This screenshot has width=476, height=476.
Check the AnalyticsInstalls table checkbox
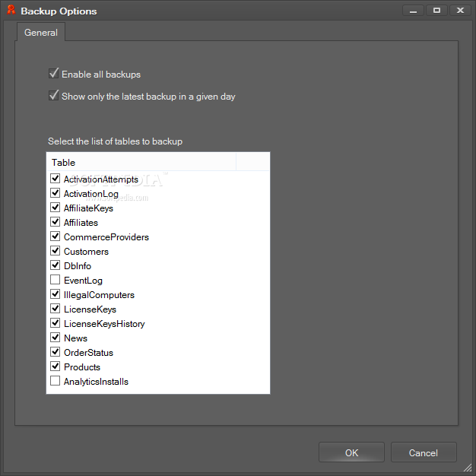click(x=55, y=381)
